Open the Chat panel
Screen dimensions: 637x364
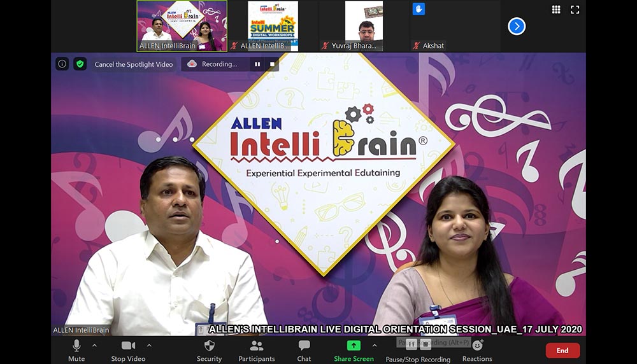click(304, 351)
